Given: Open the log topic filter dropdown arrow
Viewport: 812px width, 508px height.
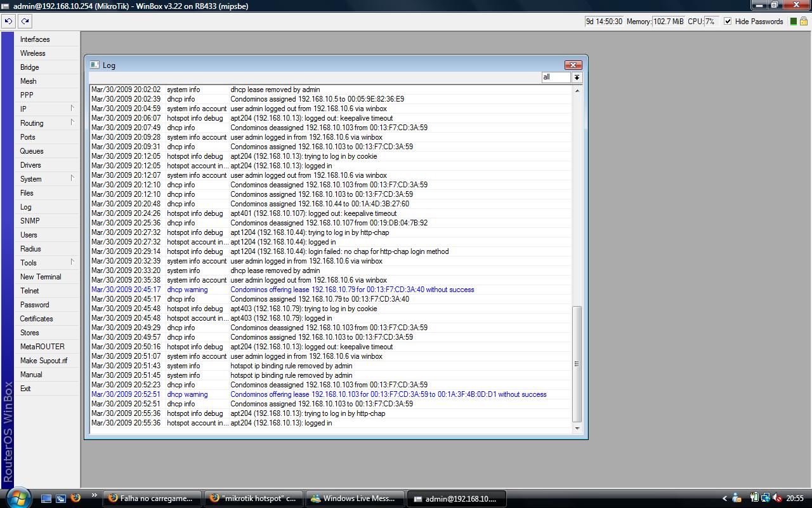Looking at the screenshot, I should 577,77.
